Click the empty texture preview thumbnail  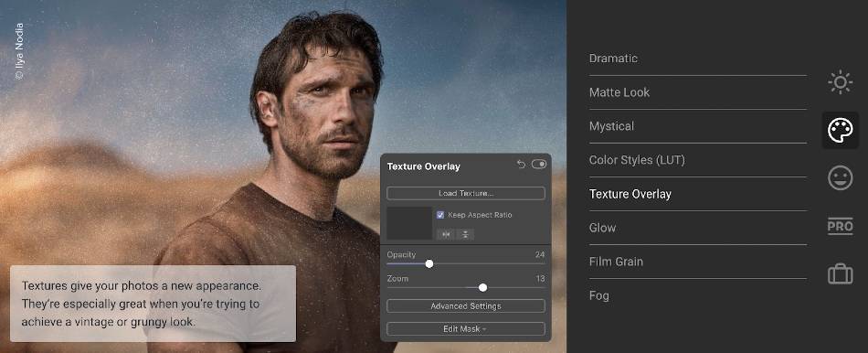pos(409,223)
